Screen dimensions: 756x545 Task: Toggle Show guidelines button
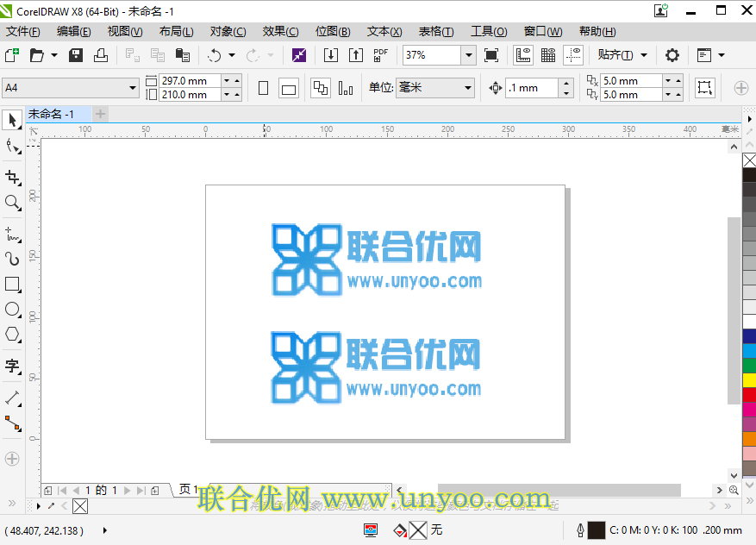click(x=573, y=55)
